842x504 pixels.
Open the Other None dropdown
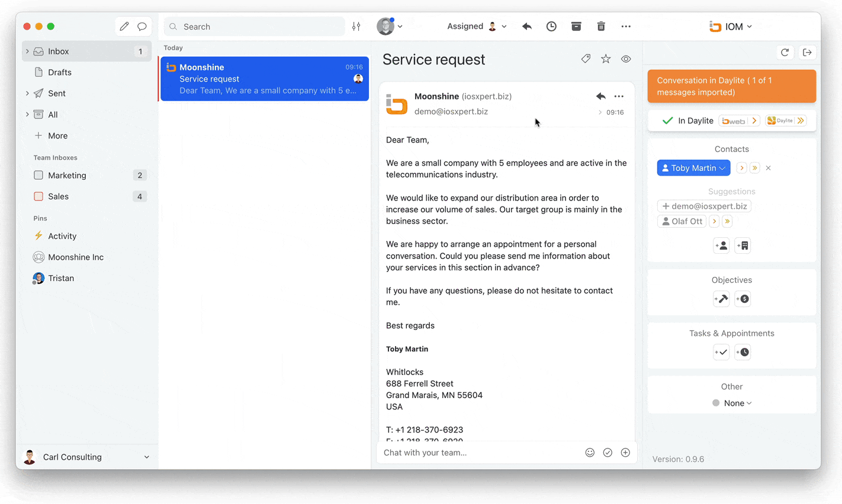tap(732, 403)
